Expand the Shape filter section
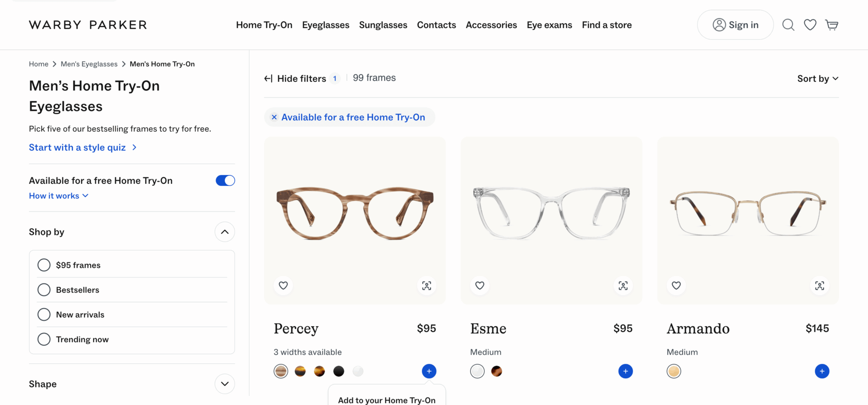 225,384
